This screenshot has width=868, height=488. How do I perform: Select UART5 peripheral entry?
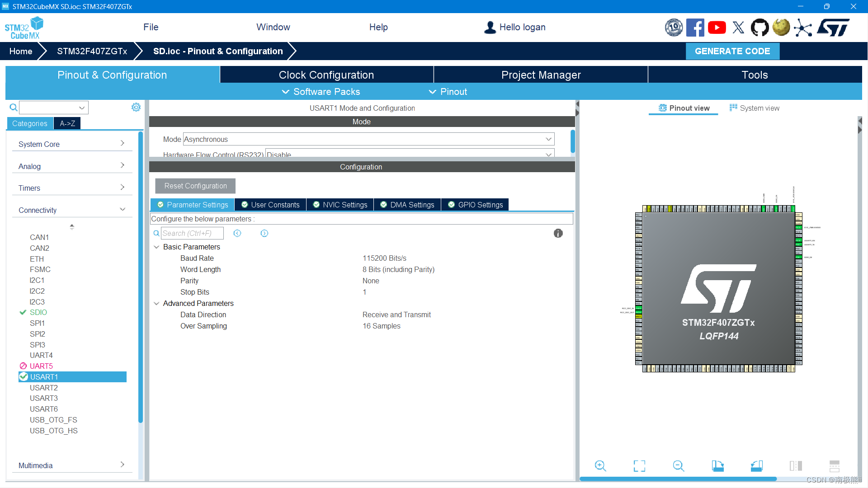coord(41,366)
